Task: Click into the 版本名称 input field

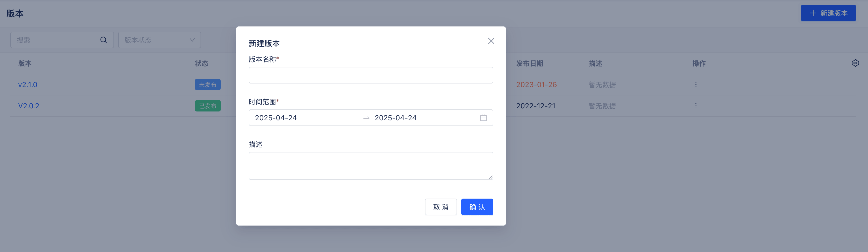Action: 371,75
